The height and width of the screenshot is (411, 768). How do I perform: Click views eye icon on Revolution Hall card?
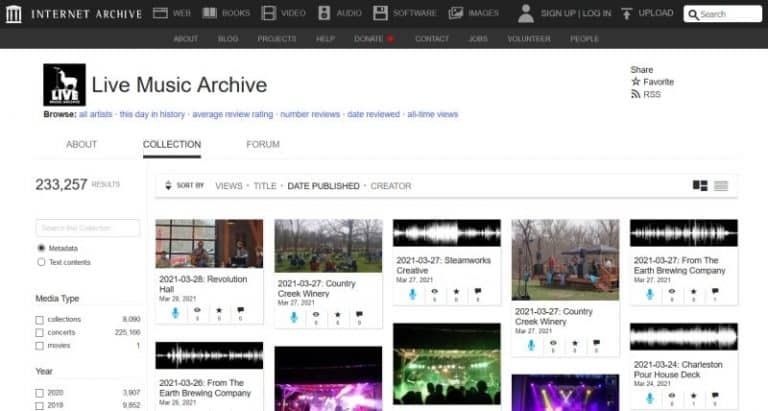[197, 310]
